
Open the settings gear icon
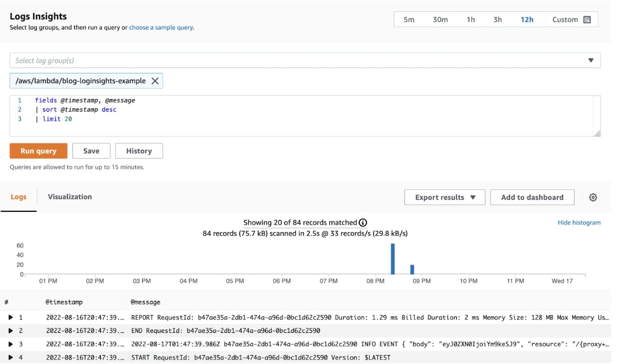click(593, 197)
